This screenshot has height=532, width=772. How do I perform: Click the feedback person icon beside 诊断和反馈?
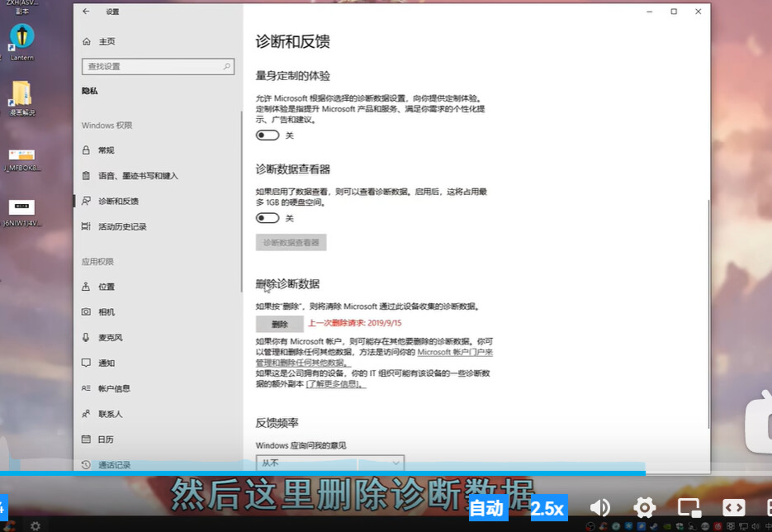click(x=86, y=201)
